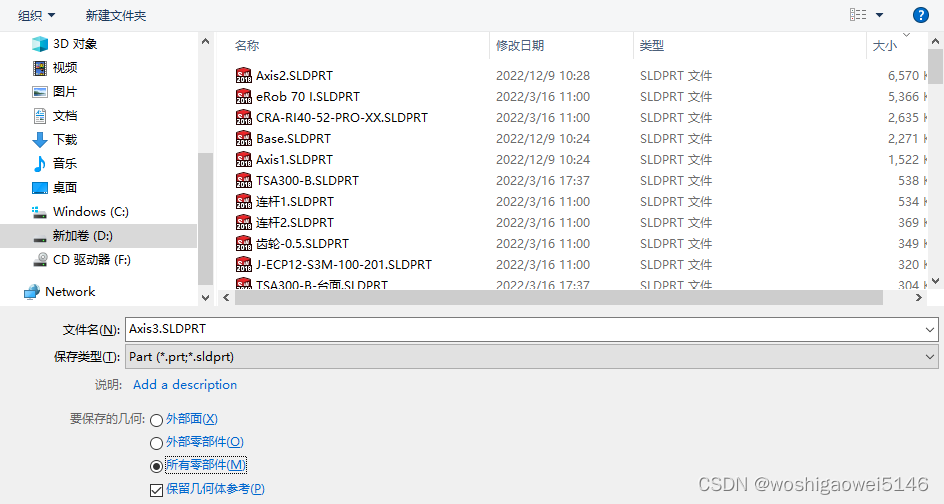Image resolution: width=944 pixels, height=504 pixels.
Task: Click the view layout icon in toolbar
Action: (x=858, y=15)
